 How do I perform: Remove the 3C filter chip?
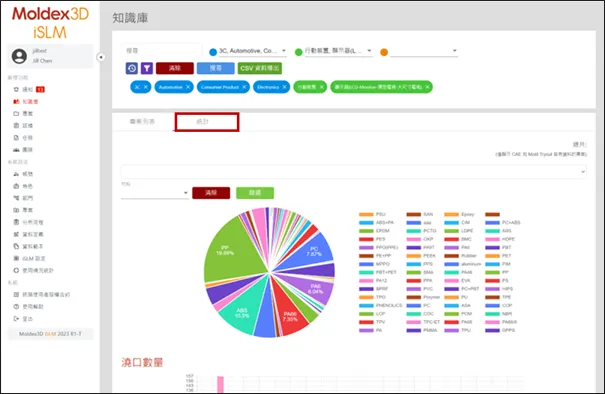pyautogui.click(x=145, y=87)
